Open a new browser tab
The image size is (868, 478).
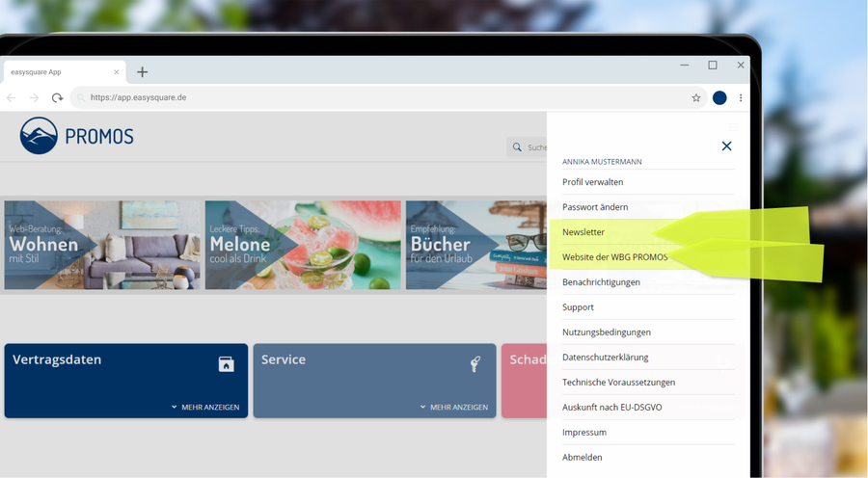tap(142, 72)
